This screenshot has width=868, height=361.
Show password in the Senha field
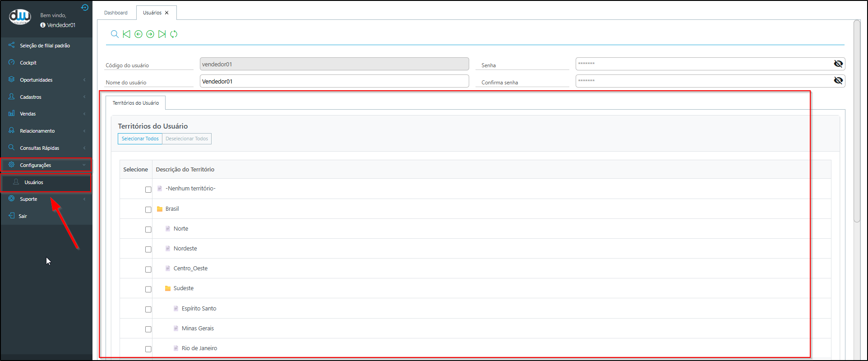838,64
